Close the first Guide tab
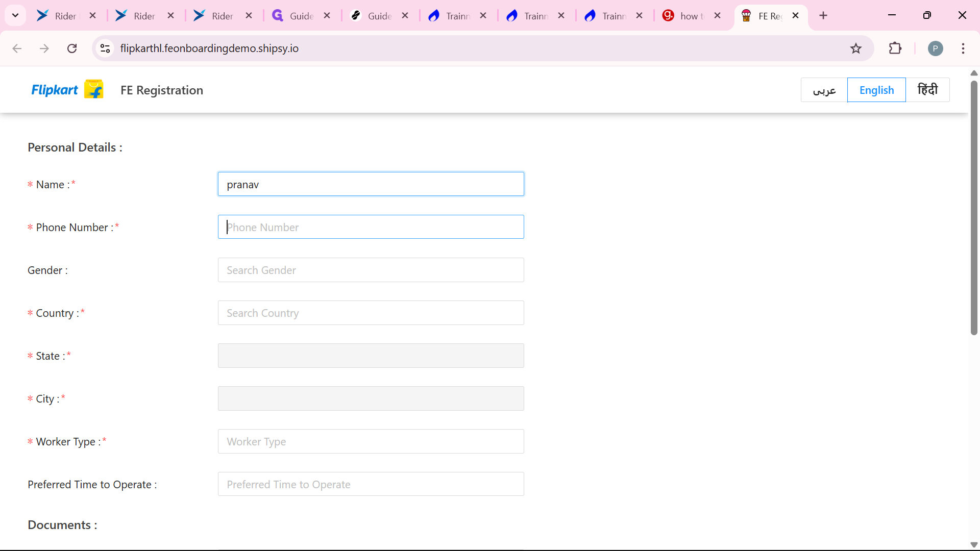980x551 pixels. (327, 16)
